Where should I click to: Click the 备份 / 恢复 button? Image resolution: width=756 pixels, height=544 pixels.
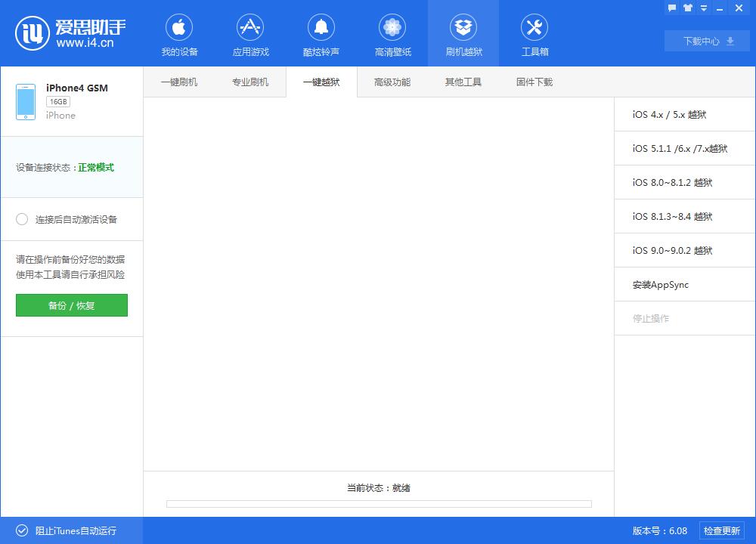(71, 305)
